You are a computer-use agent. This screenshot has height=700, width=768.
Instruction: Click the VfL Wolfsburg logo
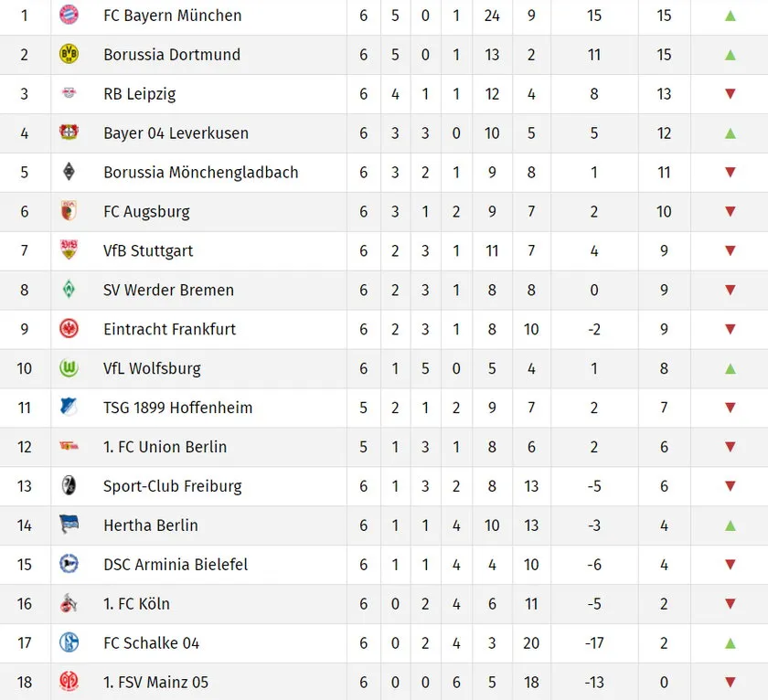click(x=69, y=368)
